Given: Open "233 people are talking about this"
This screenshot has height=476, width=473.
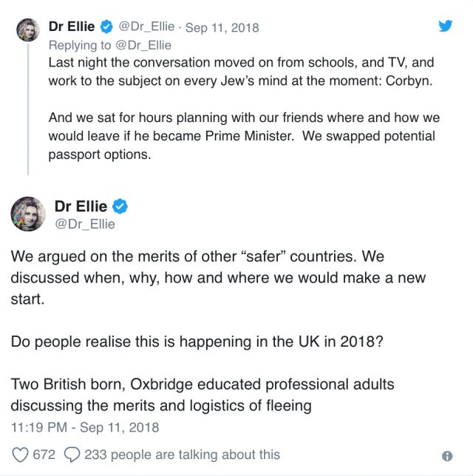Looking at the screenshot, I should [x=182, y=455].
